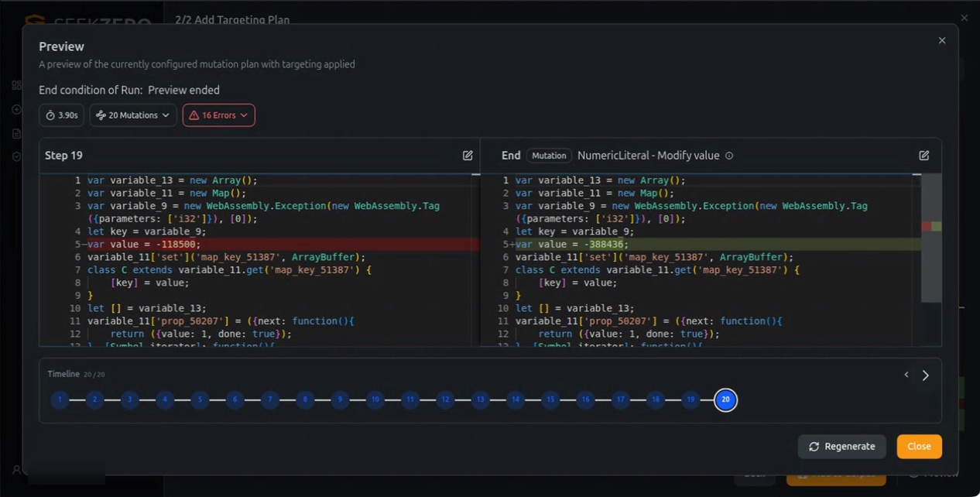
Task: Select timeline step 1
Action: pyautogui.click(x=60, y=400)
